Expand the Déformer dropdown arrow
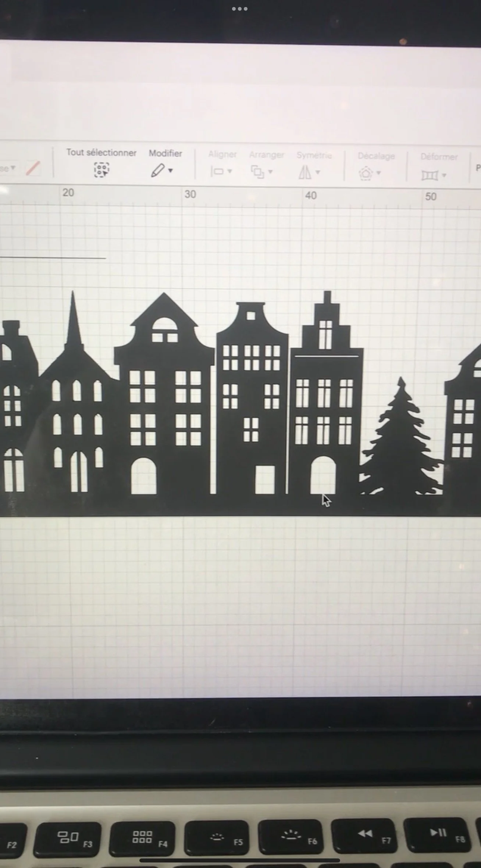The height and width of the screenshot is (868, 481). [444, 175]
